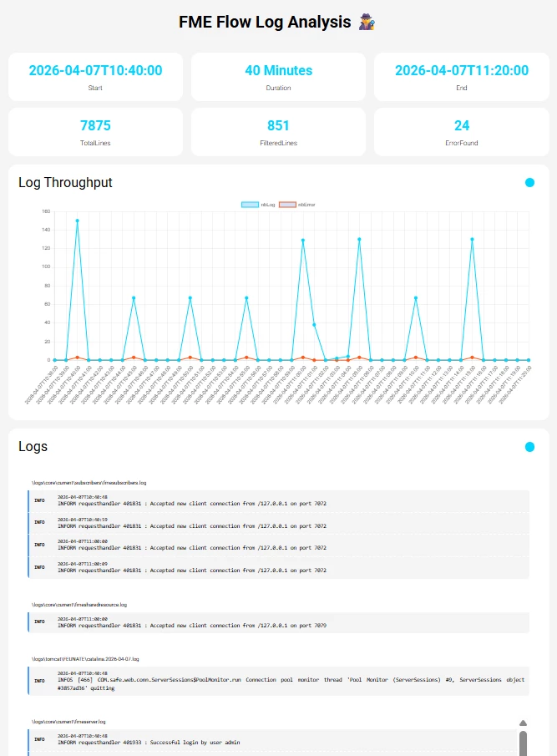This screenshot has width=557, height=756.
Task: Select the 40 Minutes Duration card
Action: [x=279, y=77]
